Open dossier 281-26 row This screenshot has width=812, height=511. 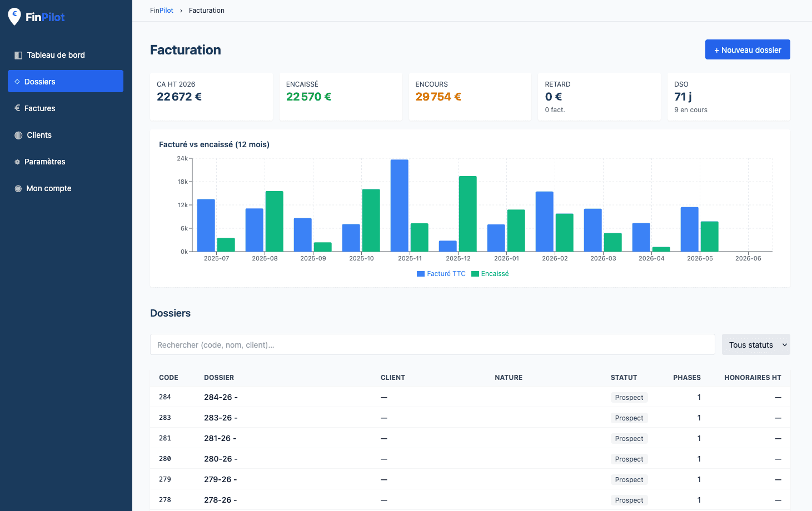[470, 438]
